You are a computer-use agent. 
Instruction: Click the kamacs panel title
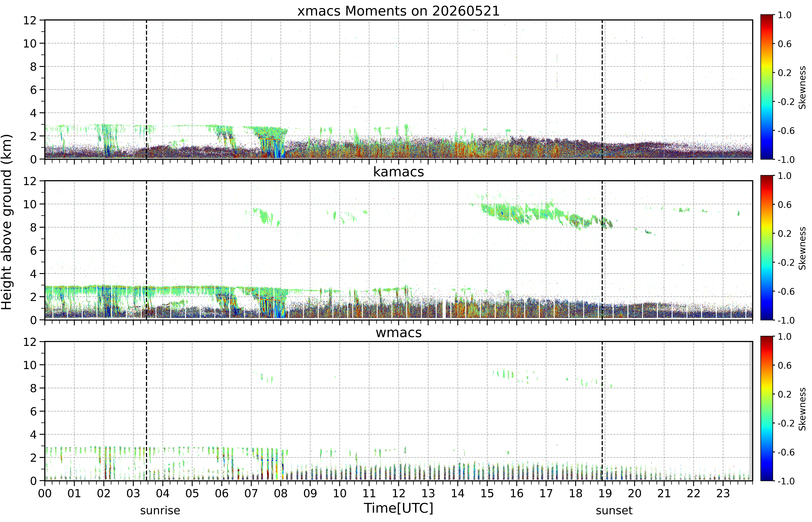[399, 172]
